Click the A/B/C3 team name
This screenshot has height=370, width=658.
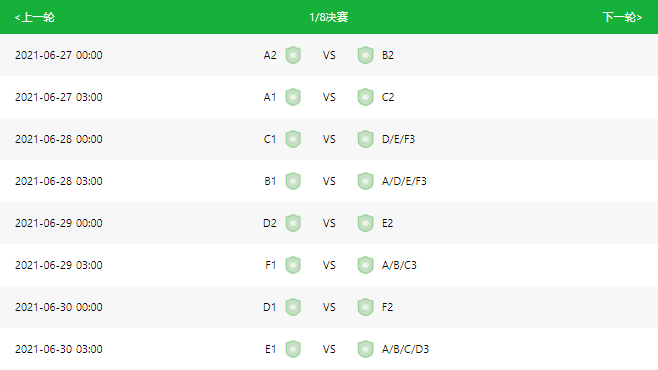399,265
